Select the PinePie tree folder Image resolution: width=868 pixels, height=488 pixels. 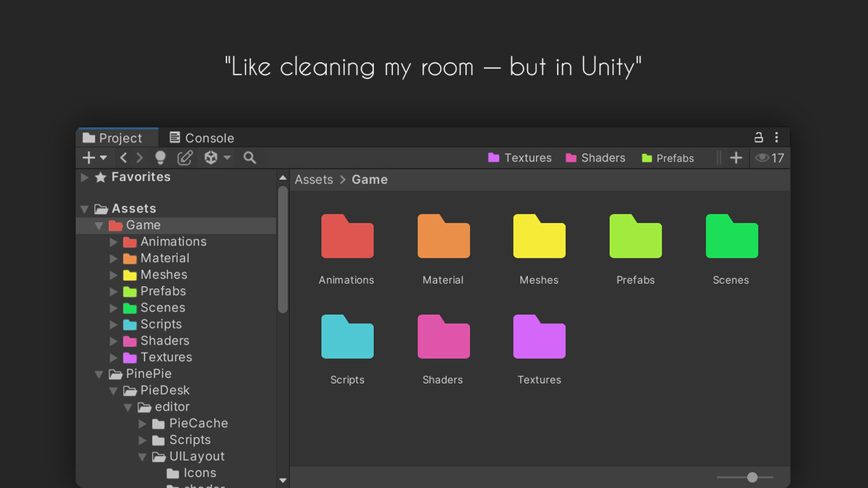click(176, 374)
